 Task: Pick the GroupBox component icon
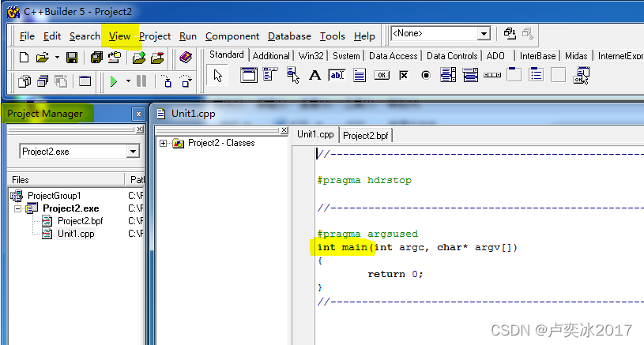point(514,75)
